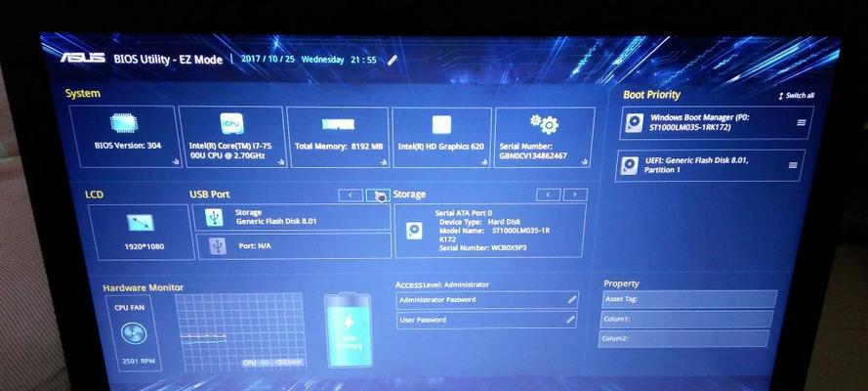Click the UEFI Generic Flash Disk icon

[x=630, y=165]
